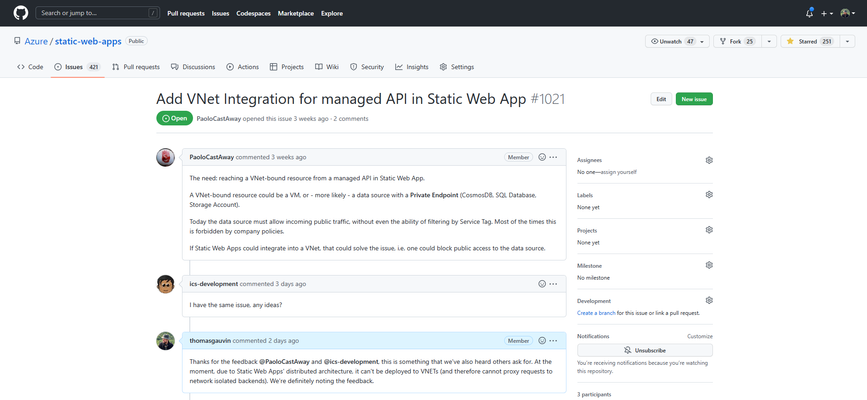The height and width of the screenshot is (400, 867).
Task: Open Issues in top navigation
Action: [221, 13]
